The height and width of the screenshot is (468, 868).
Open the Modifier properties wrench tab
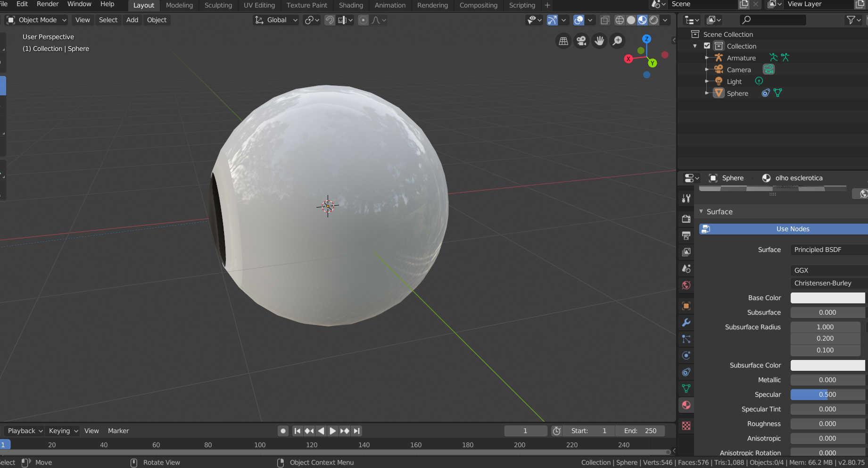tap(686, 322)
